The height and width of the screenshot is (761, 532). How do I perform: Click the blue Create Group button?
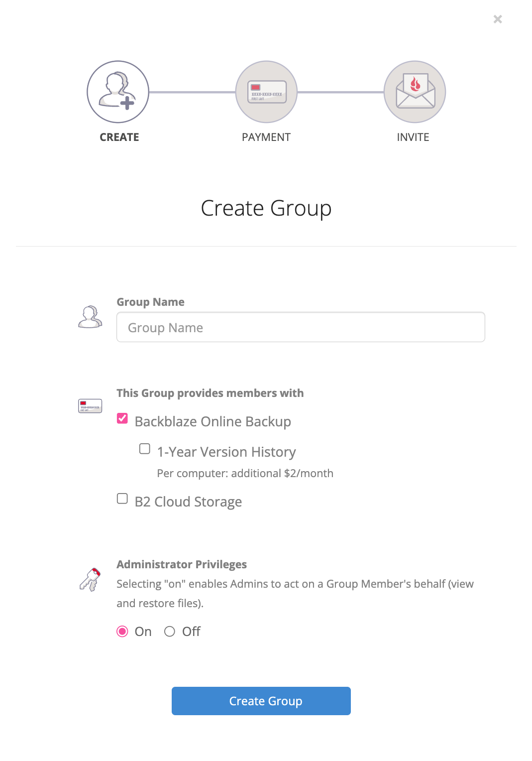(x=261, y=701)
